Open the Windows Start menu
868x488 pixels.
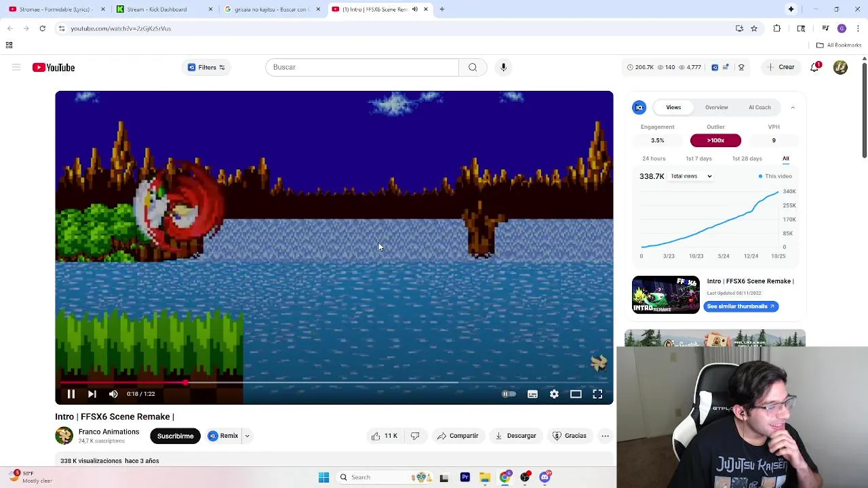click(x=323, y=477)
